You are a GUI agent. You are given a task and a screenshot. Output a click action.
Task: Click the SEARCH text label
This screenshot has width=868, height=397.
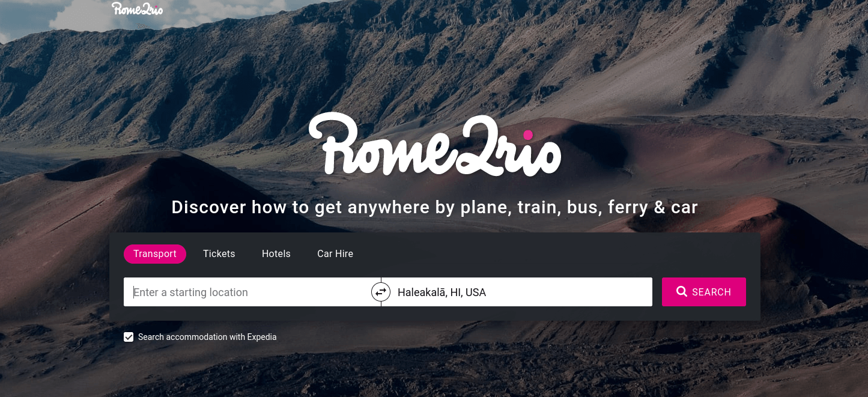[711, 292]
